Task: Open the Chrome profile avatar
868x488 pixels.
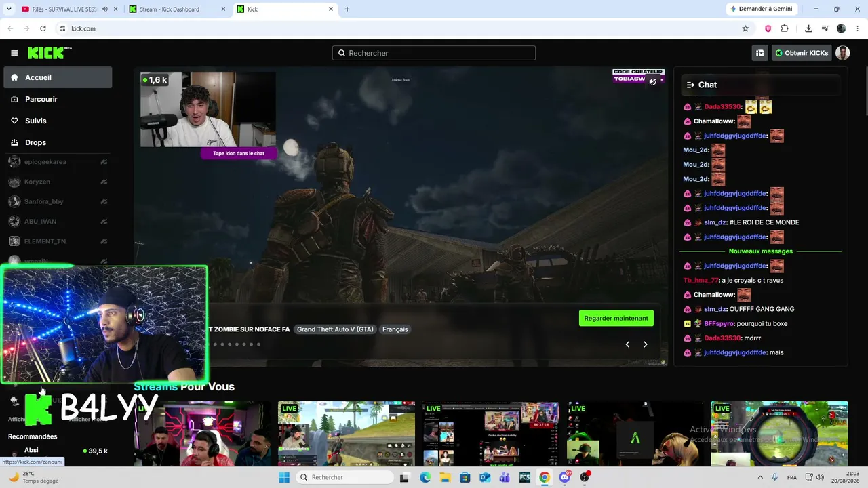Action: click(x=842, y=28)
